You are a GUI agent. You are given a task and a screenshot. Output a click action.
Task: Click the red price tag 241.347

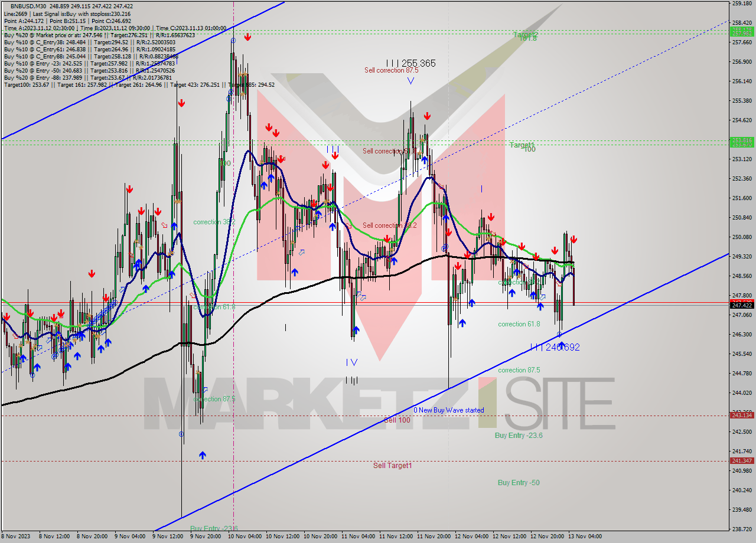click(x=742, y=460)
